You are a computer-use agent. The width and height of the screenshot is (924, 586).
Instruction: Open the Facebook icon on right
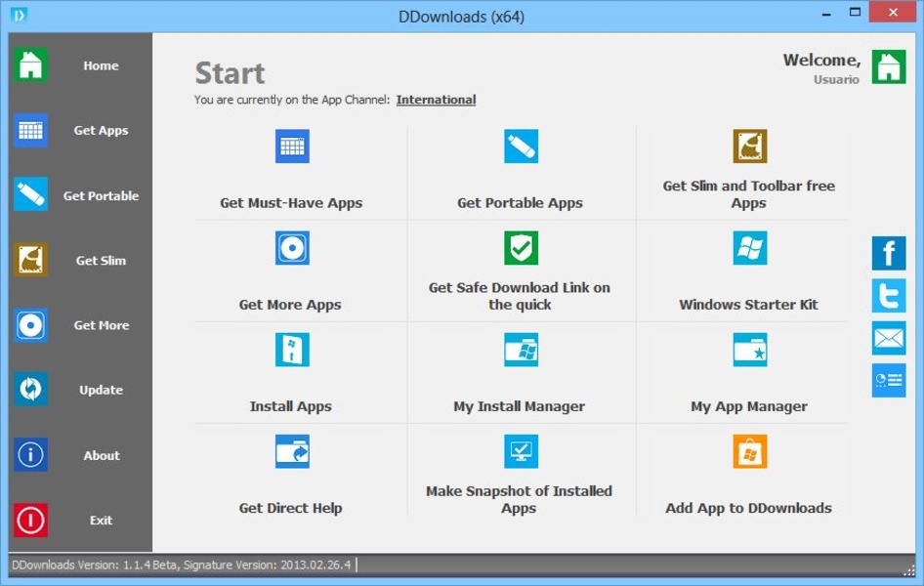[889, 253]
